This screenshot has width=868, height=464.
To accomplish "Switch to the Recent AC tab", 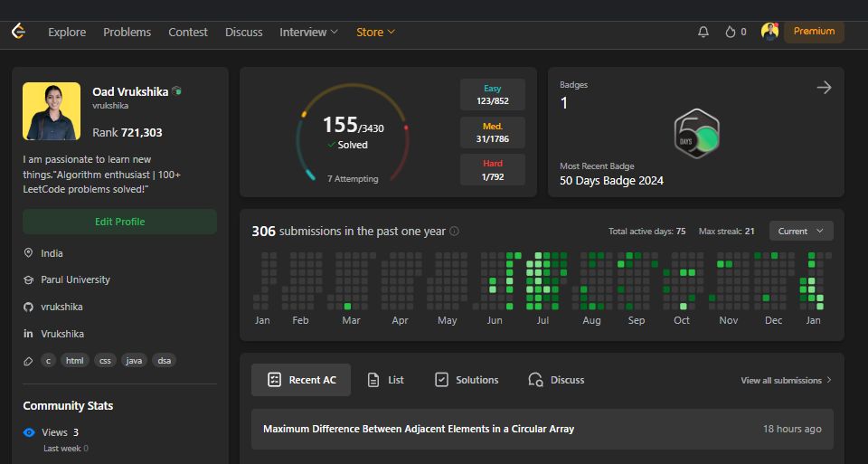I will coord(300,380).
